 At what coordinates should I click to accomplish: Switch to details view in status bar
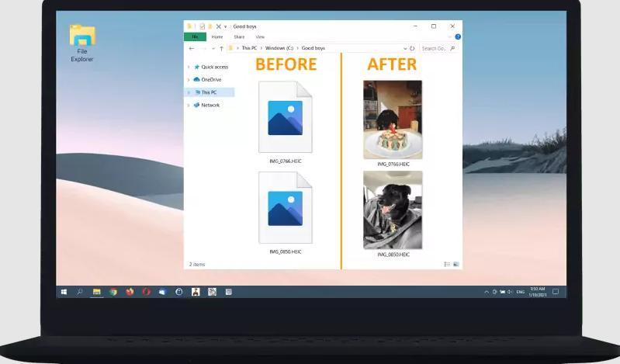pos(447,265)
